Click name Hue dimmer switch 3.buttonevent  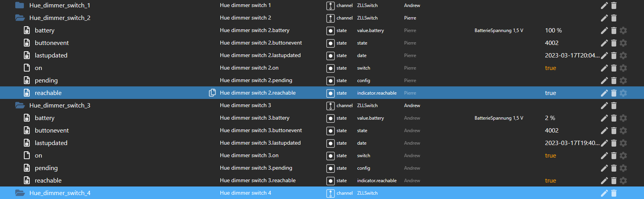point(261,131)
